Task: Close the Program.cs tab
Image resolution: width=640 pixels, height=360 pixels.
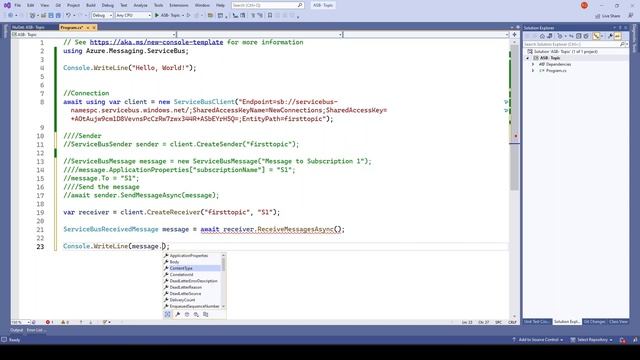Action: pos(94,27)
